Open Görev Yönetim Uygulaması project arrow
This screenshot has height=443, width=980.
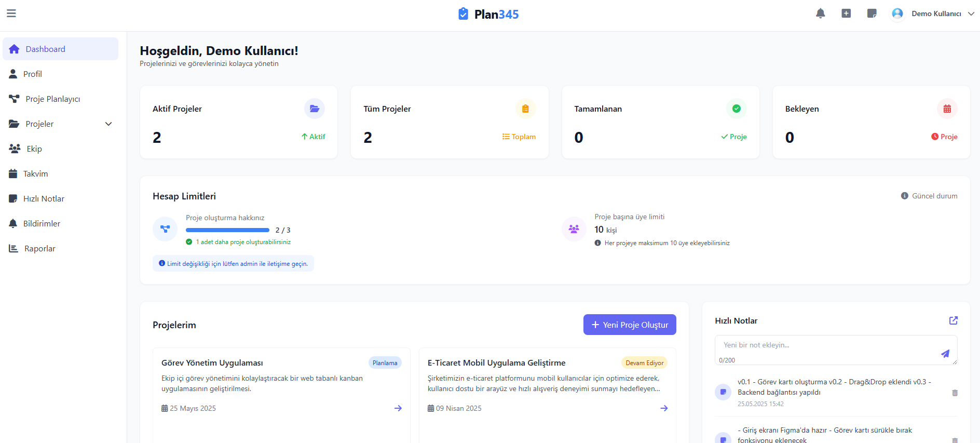398,408
